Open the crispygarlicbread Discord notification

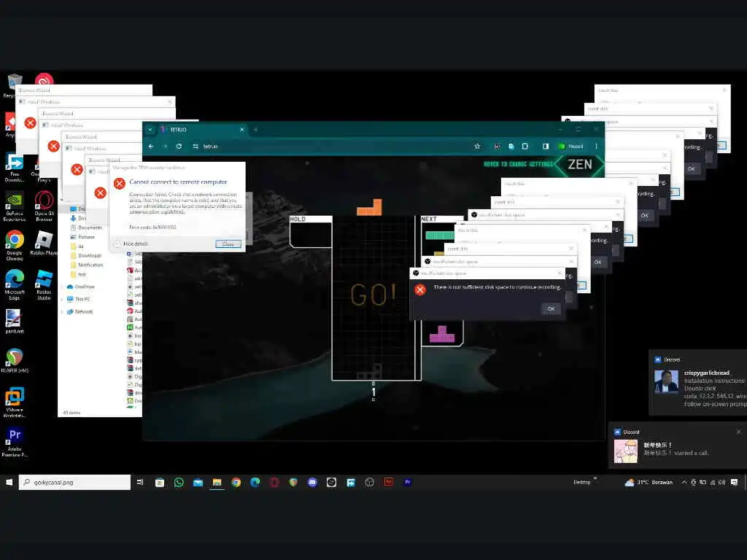coord(698,383)
